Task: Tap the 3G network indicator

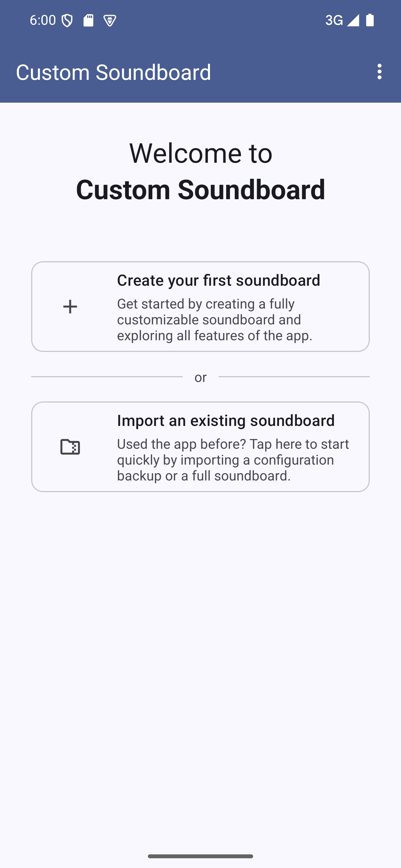Action: (334, 20)
